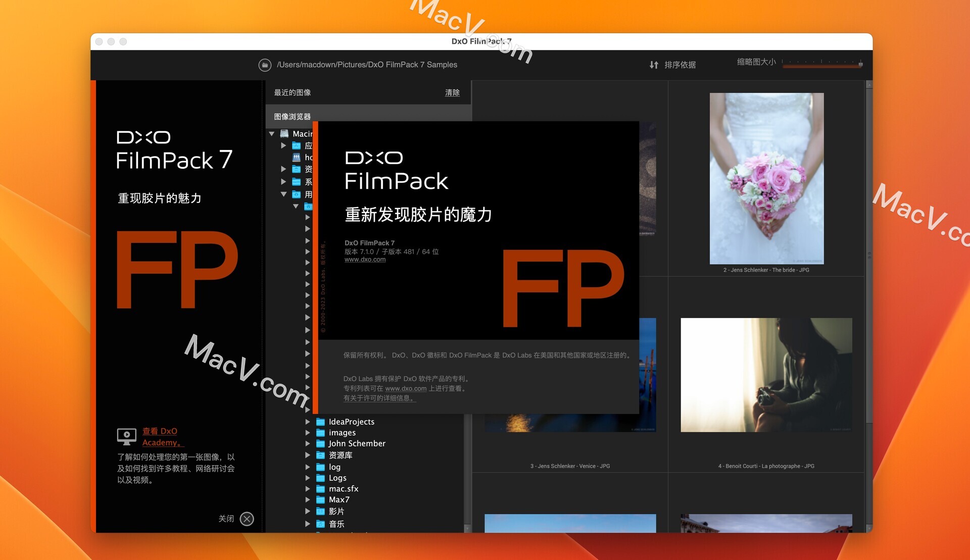Open 有关于许可的详细信息 license link
This screenshot has height=560, width=970.
(x=379, y=398)
